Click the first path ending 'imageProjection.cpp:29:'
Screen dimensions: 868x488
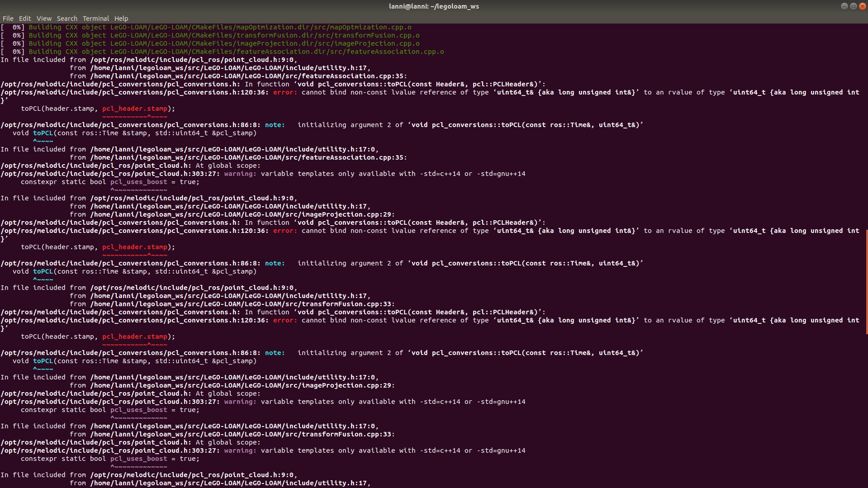click(242, 214)
